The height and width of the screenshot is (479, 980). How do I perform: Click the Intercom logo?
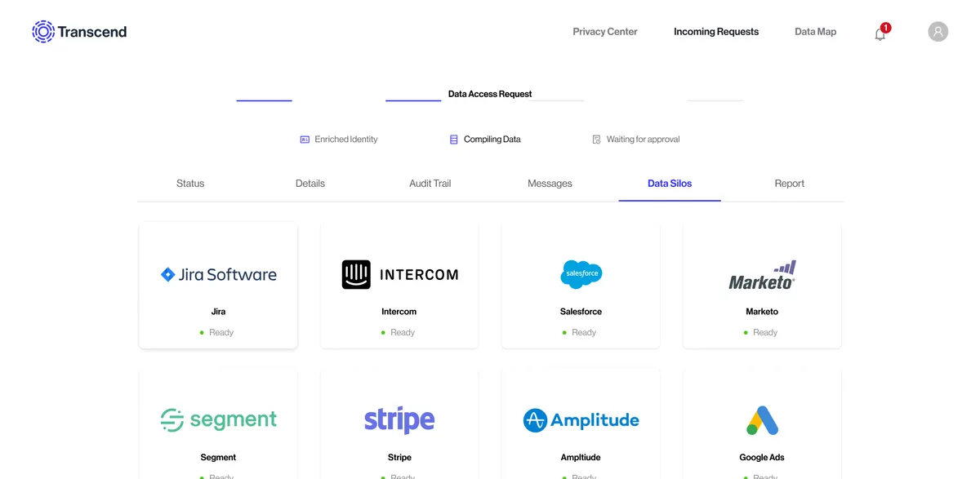click(399, 275)
